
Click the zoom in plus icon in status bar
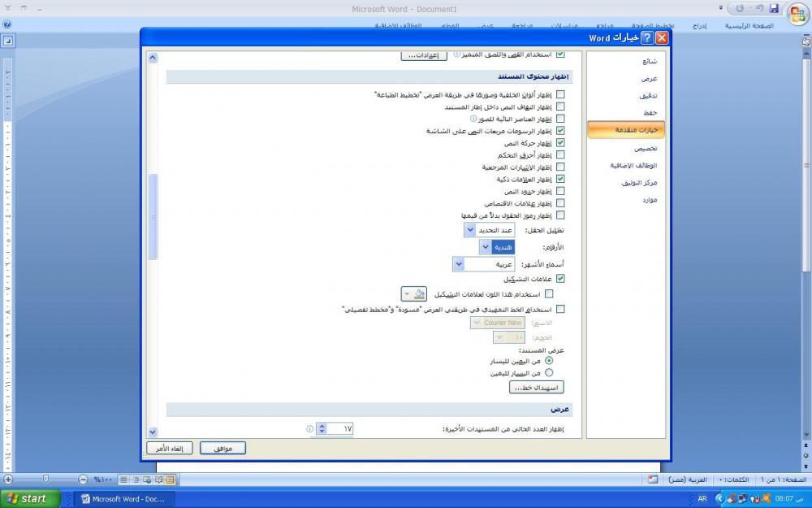tap(8, 480)
